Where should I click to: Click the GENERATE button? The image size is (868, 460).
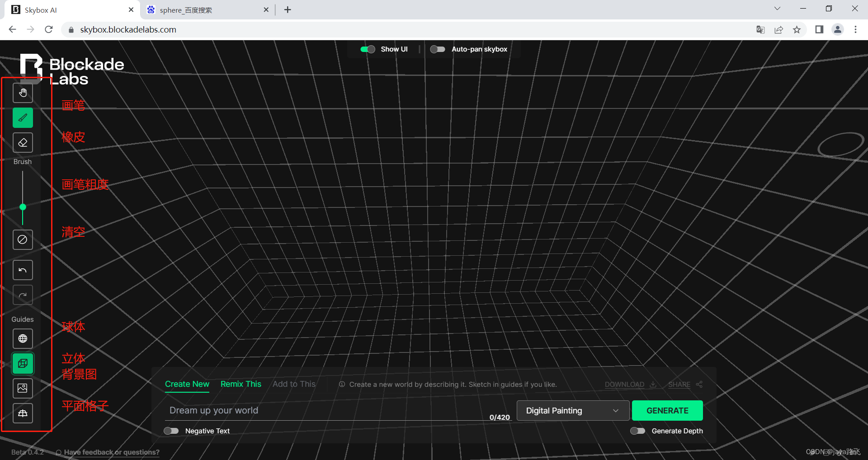[x=667, y=411]
